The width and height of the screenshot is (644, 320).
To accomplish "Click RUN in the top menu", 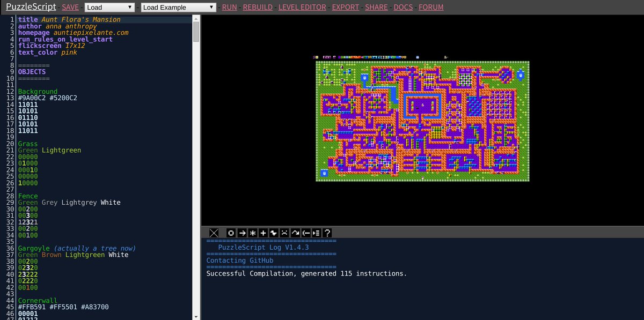I will pyautogui.click(x=229, y=8).
